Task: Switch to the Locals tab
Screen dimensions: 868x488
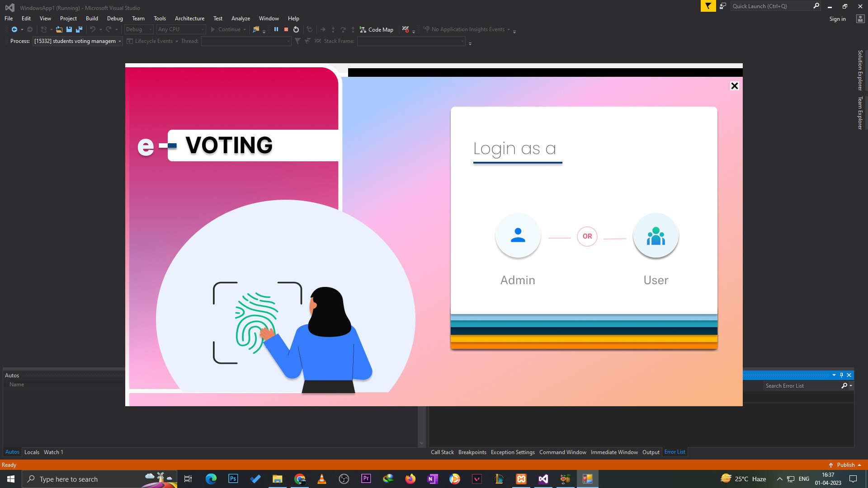Action: click(x=32, y=452)
